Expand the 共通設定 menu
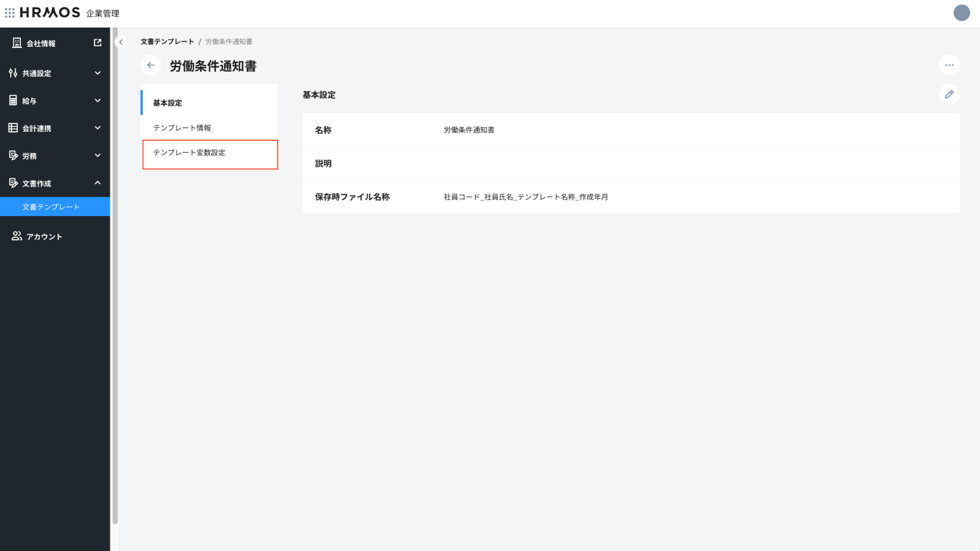Image resolution: width=980 pixels, height=551 pixels. tap(97, 73)
